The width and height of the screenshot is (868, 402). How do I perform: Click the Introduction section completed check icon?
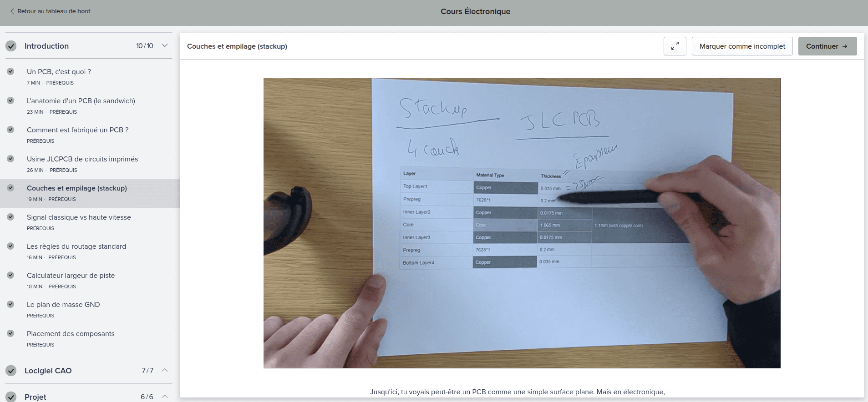[x=11, y=46]
